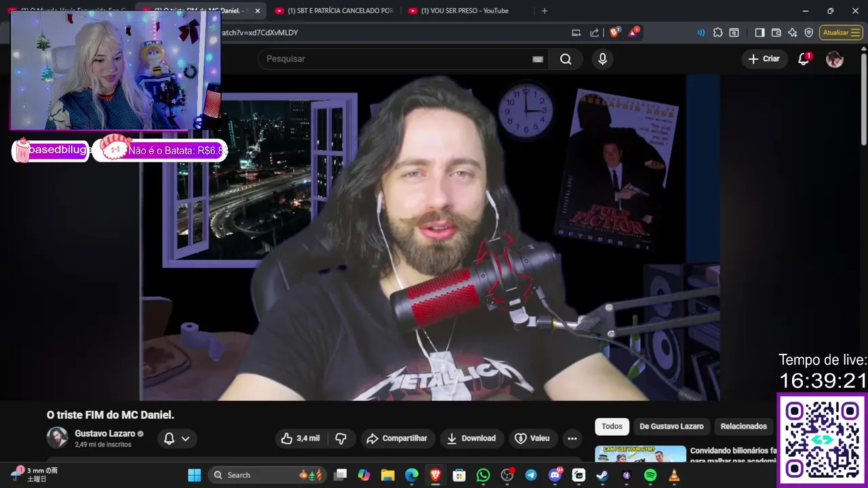
Task: Open the YouTube account avatar menu
Action: click(x=834, y=59)
